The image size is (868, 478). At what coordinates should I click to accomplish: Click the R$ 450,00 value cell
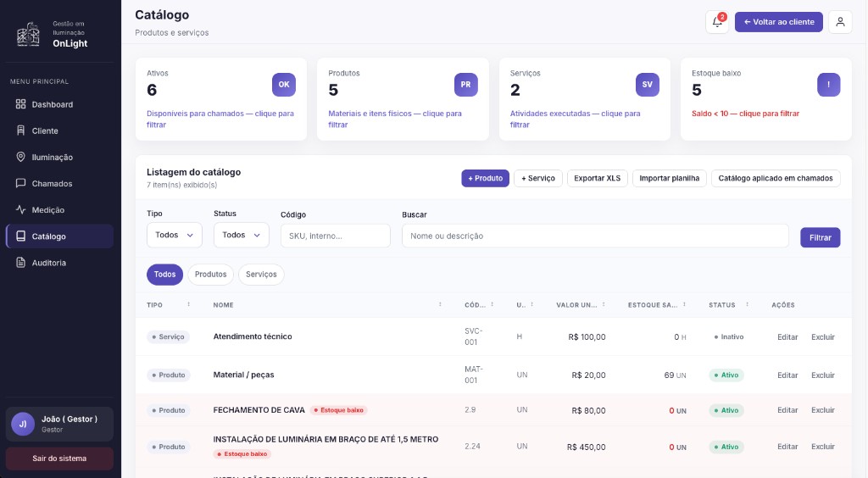tap(587, 447)
